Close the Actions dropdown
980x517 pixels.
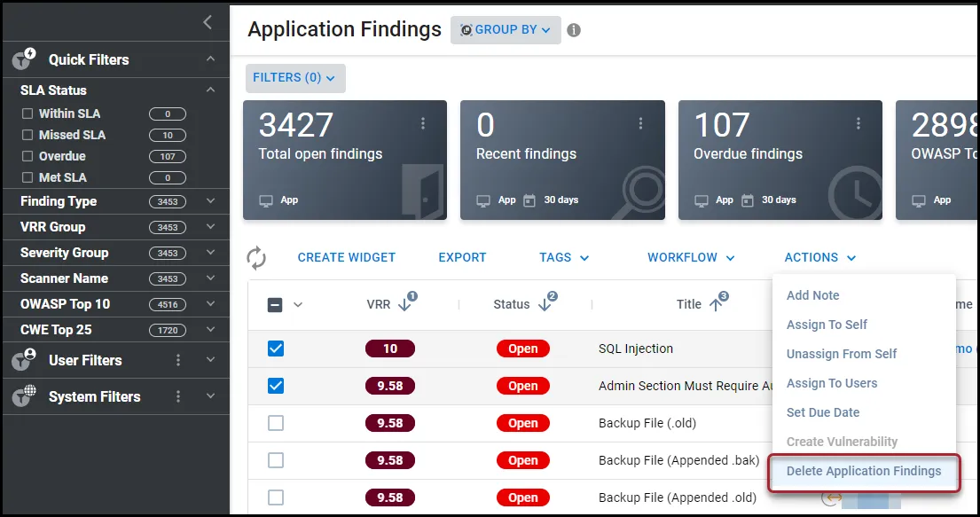[820, 257]
